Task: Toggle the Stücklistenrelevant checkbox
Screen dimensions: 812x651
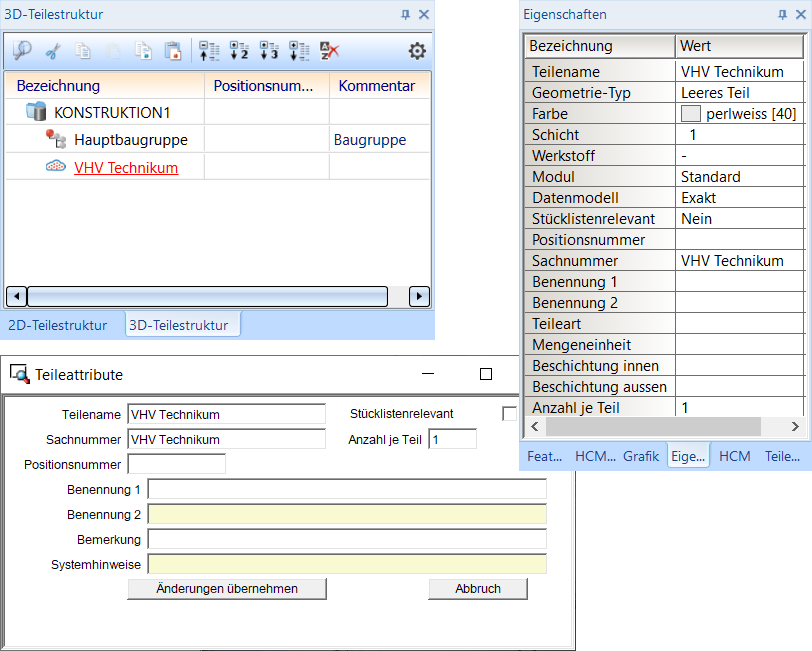Action: click(x=510, y=414)
